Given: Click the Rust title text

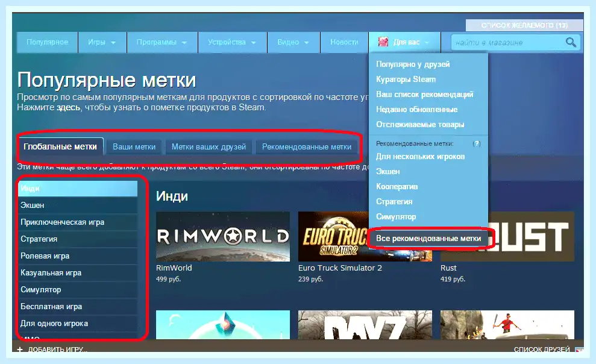Looking at the screenshot, I should [x=448, y=268].
